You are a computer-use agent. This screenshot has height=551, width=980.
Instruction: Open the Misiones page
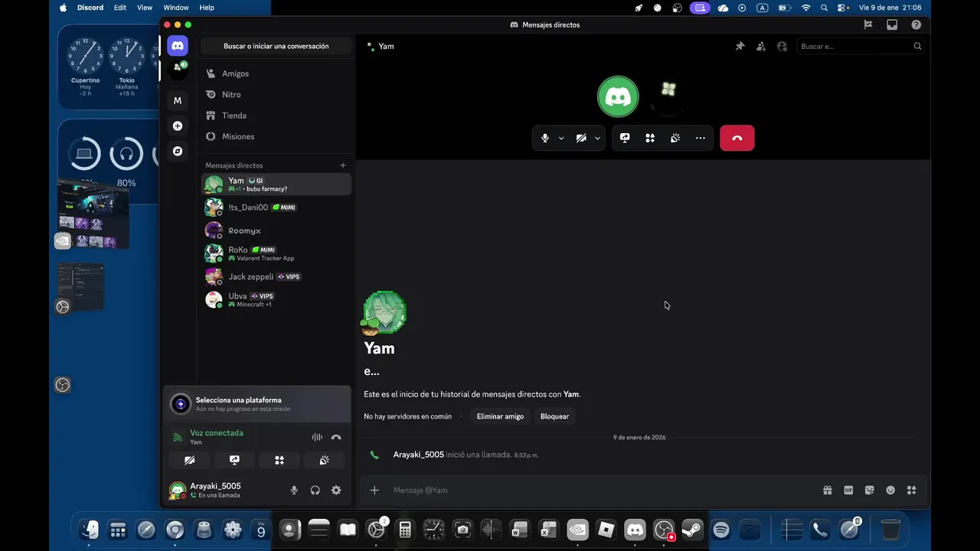tap(276, 136)
